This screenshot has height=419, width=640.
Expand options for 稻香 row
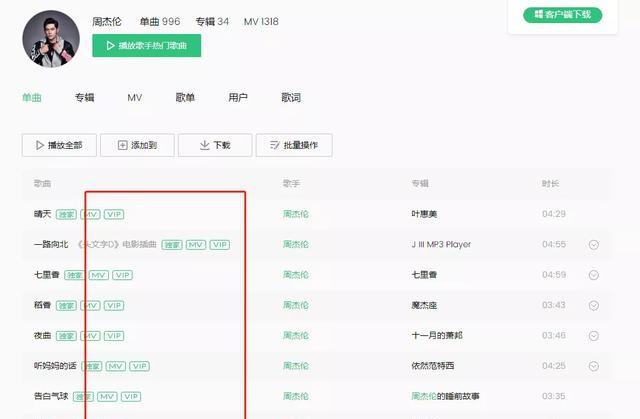click(594, 306)
